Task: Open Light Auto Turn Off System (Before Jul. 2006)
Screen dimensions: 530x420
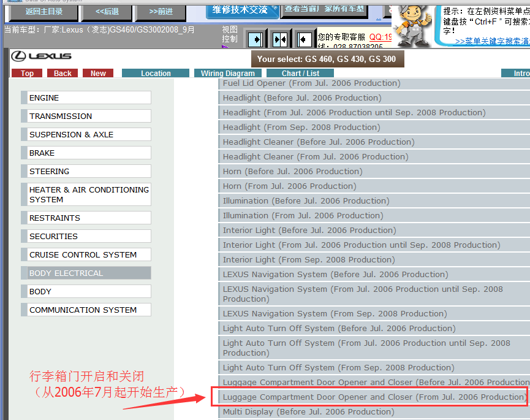Action: click(x=374, y=328)
